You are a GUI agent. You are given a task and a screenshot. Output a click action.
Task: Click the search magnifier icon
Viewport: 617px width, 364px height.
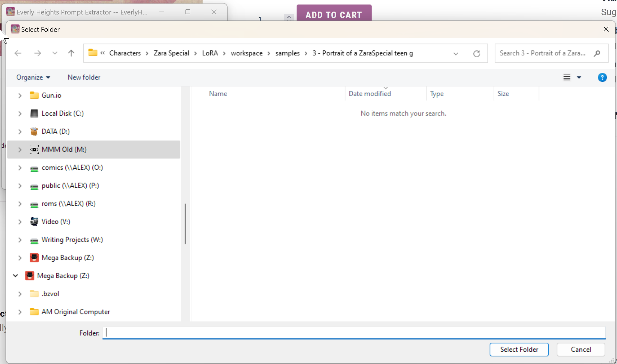[597, 53]
